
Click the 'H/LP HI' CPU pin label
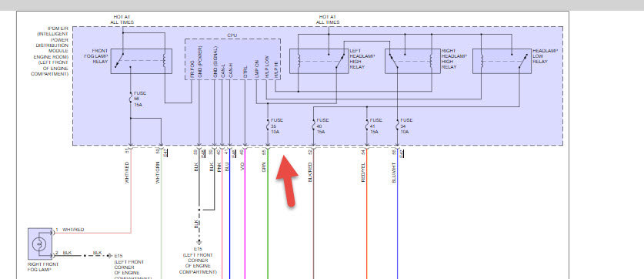click(x=276, y=70)
